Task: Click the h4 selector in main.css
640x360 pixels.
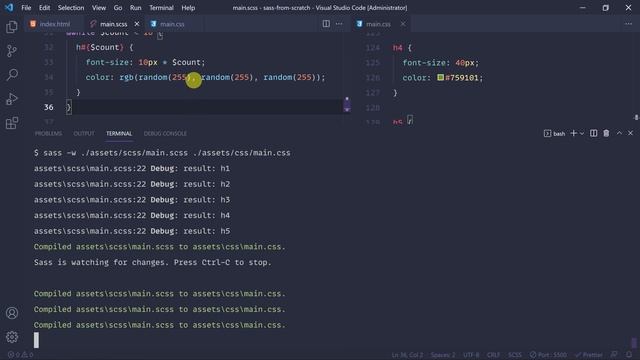Action: tap(398, 48)
